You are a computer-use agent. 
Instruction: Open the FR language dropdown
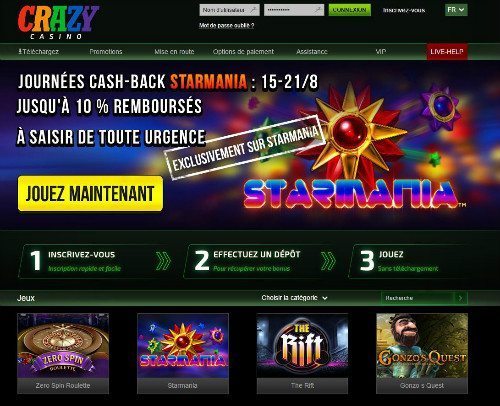[x=456, y=10]
